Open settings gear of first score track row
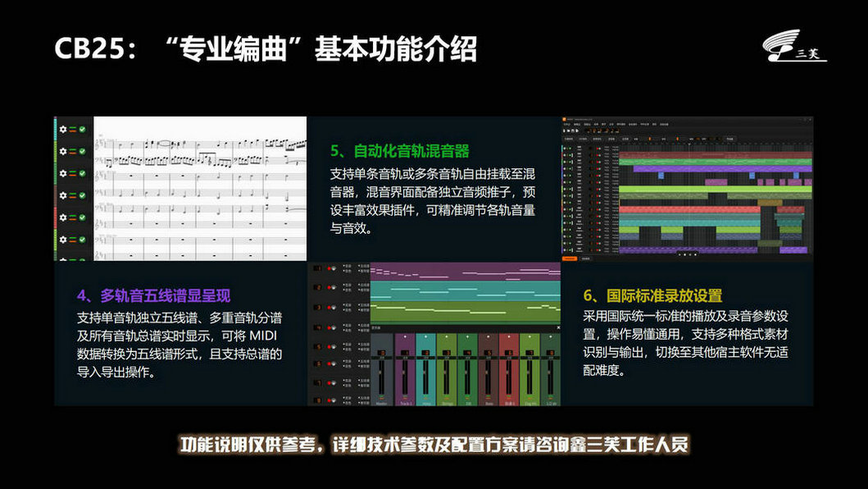This screenshot has width=868, height=489. point(63,129)
